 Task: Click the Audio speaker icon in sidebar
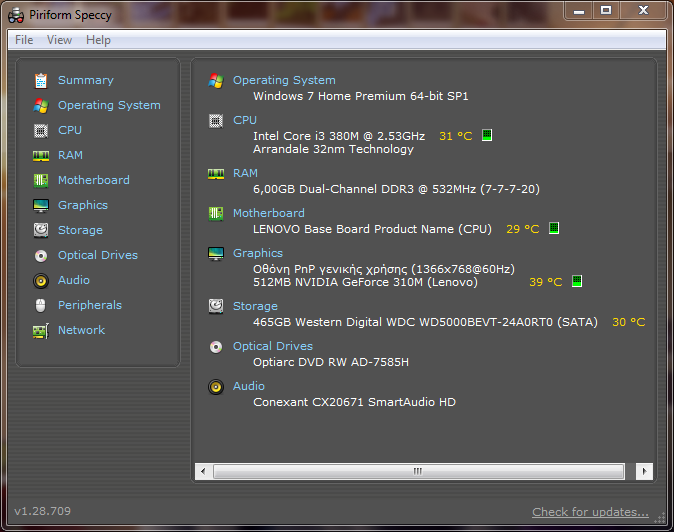41,281
